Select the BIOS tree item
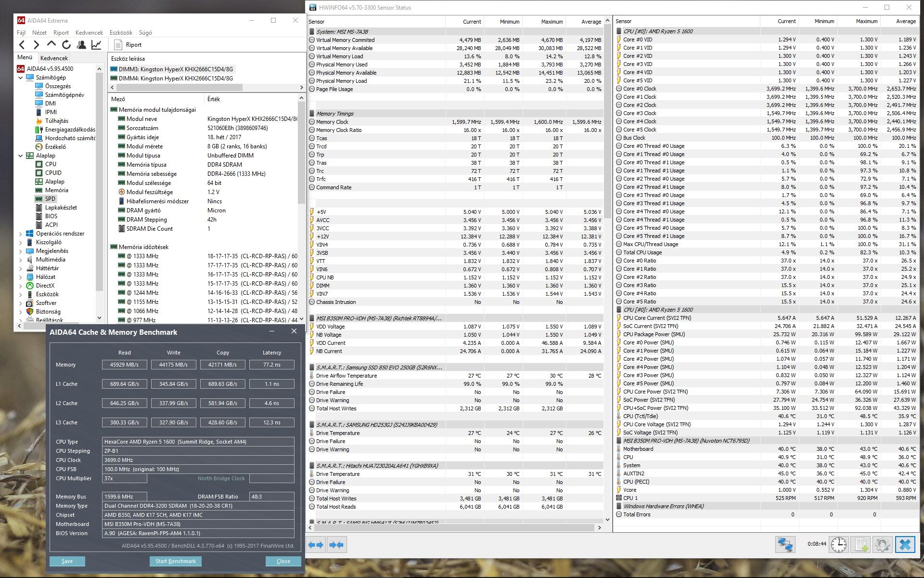Viewport: 924px width, 578px height. [51, 216]
